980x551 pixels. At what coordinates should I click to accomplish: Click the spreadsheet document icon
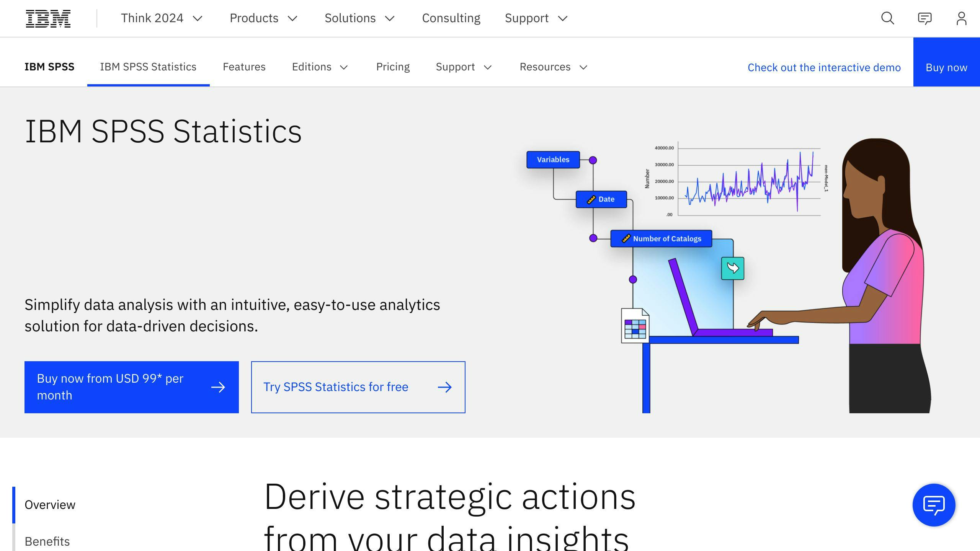(635, 326)
